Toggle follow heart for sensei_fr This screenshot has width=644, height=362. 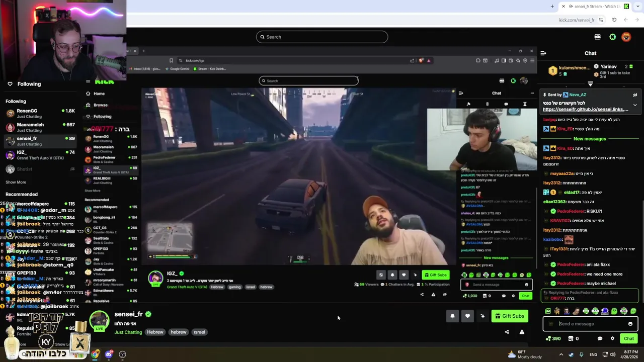(x=467, y=316)
